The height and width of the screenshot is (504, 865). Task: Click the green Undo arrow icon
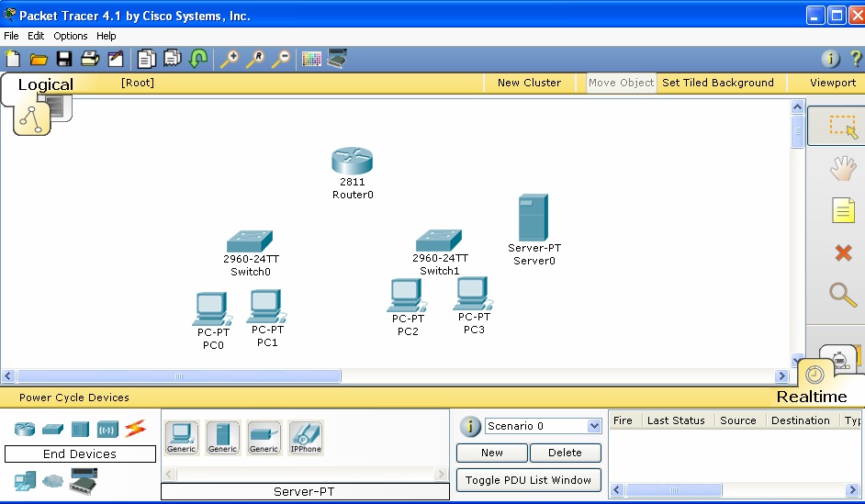[x=198, y=58]
